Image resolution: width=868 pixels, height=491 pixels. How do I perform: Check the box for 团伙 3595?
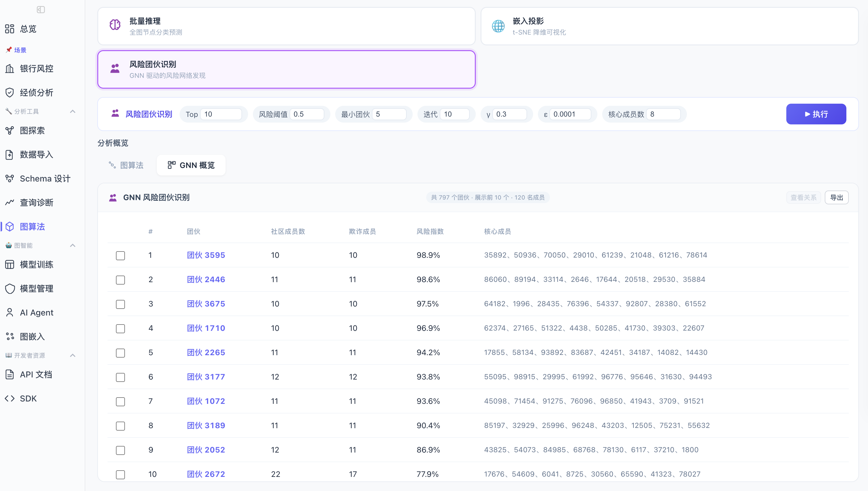tap(120, 255)
